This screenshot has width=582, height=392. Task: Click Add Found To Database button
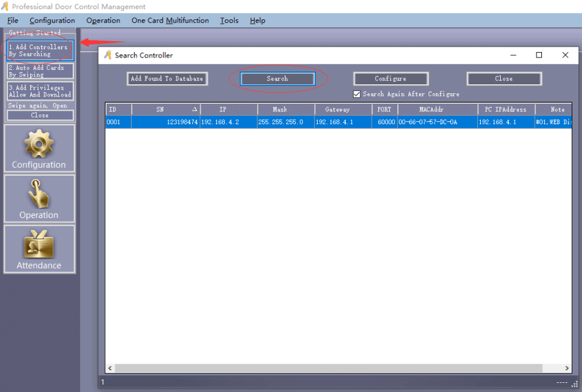[167, 79]
